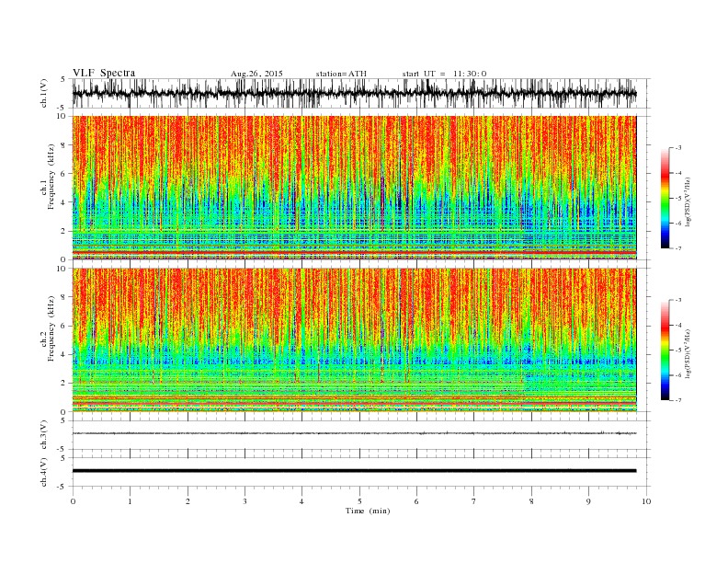Click the "1" minute time axis tick
The height and width of the screenshot is (563, 728).
(130, 501)
